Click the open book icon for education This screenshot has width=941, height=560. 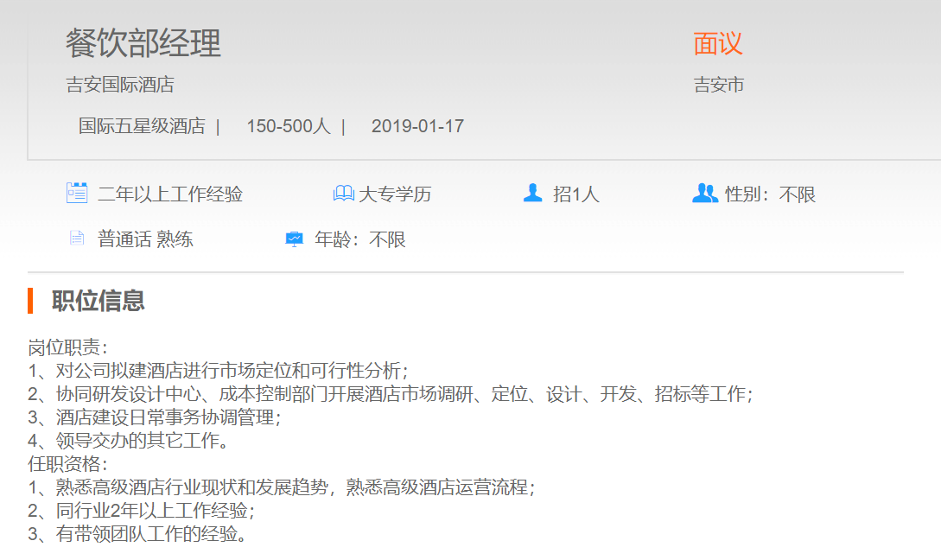[x=343, y=194]
